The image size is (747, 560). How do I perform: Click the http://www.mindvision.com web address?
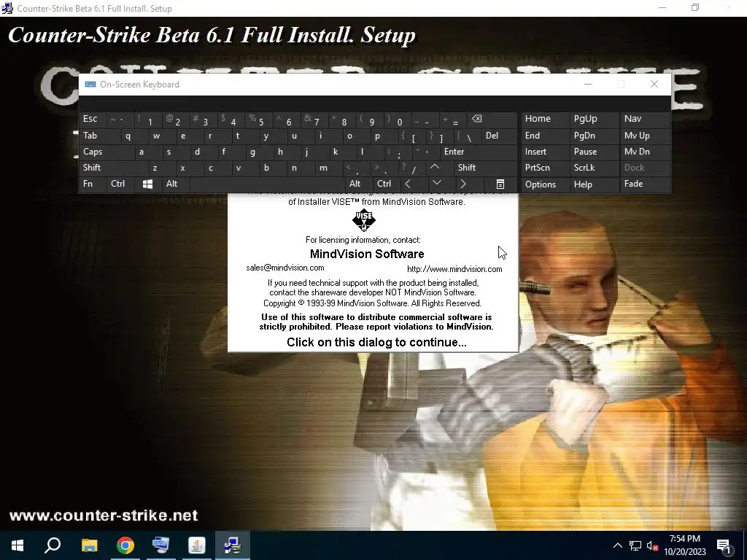point(454,269)
